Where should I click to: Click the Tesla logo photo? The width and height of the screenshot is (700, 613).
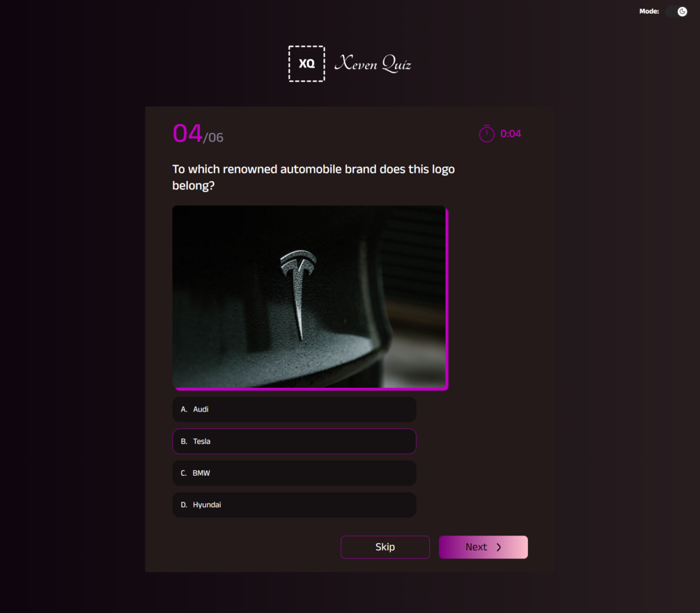(x=309, y=297)
